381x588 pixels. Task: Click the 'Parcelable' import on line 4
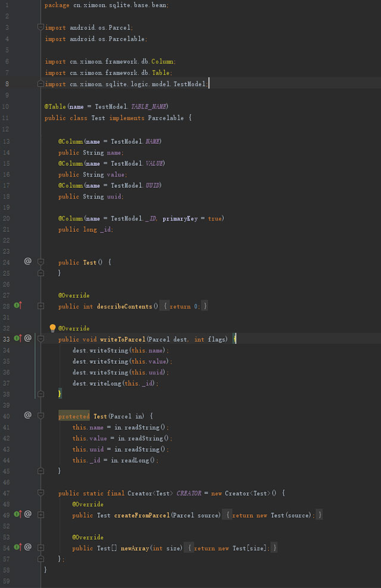[x=127, y=39]
